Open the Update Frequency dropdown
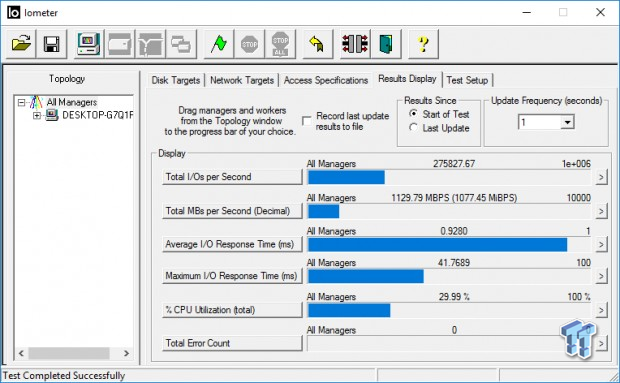 click(x=567, y=122)
